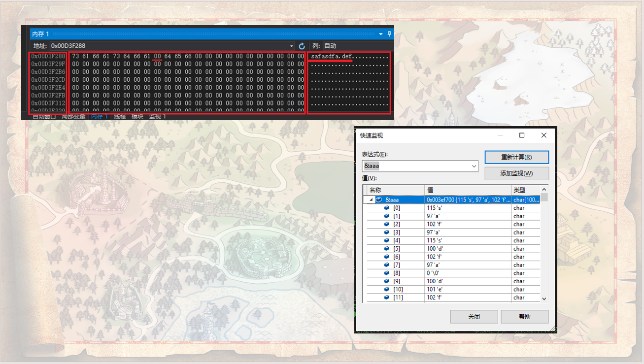This screenshot has height=364, width=644.
Task: Refresh the memory view with the reload icon
Action: pos(302,46)
